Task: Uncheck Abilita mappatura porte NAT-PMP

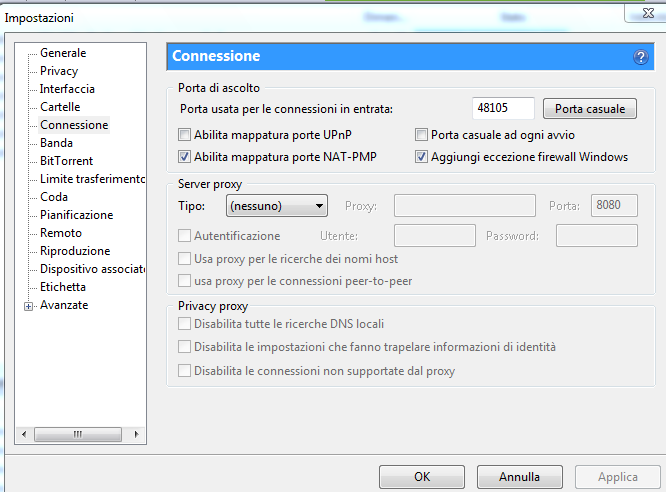Action: 184,157
